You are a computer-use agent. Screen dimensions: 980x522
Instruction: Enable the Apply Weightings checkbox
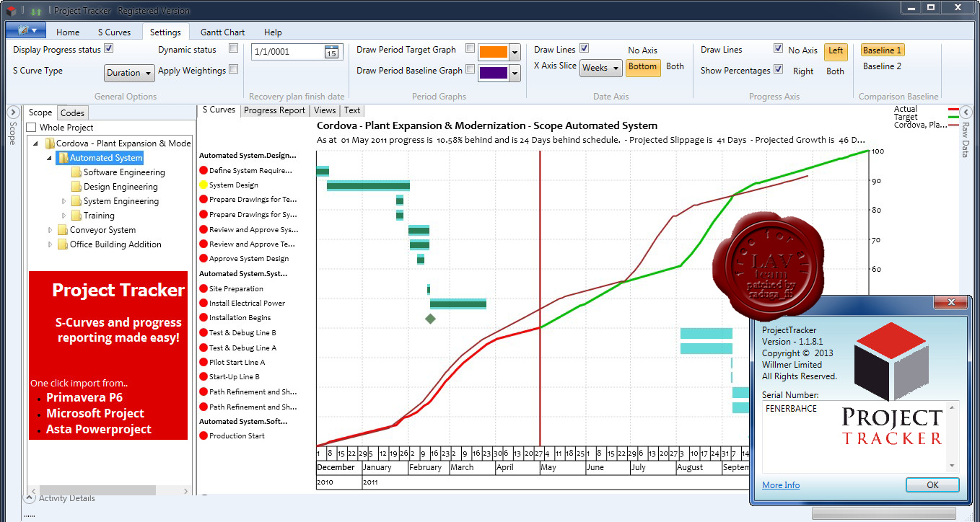tap(233, 69)
